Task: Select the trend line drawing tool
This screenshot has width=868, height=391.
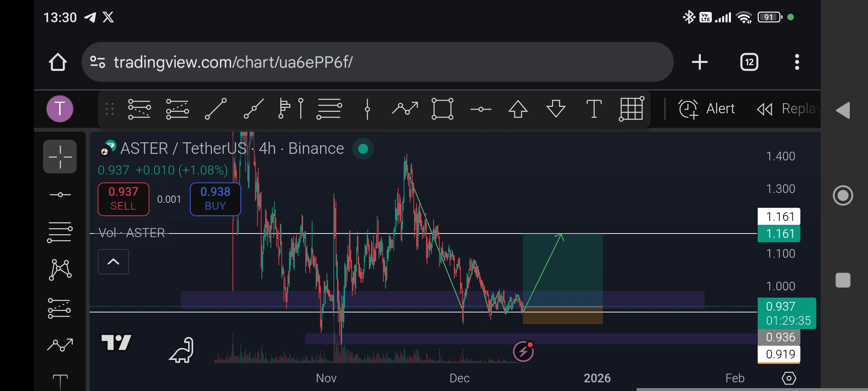Action: 216,109
